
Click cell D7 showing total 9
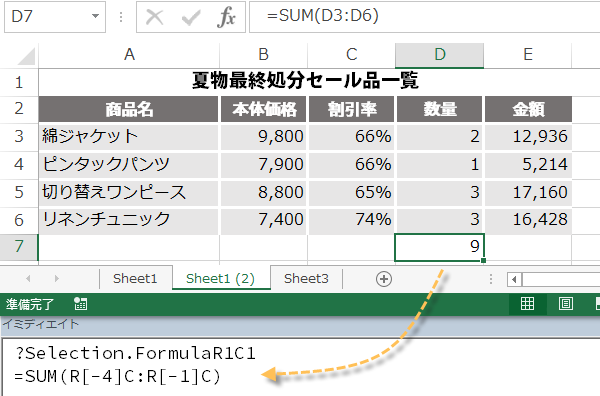[439, 247]
